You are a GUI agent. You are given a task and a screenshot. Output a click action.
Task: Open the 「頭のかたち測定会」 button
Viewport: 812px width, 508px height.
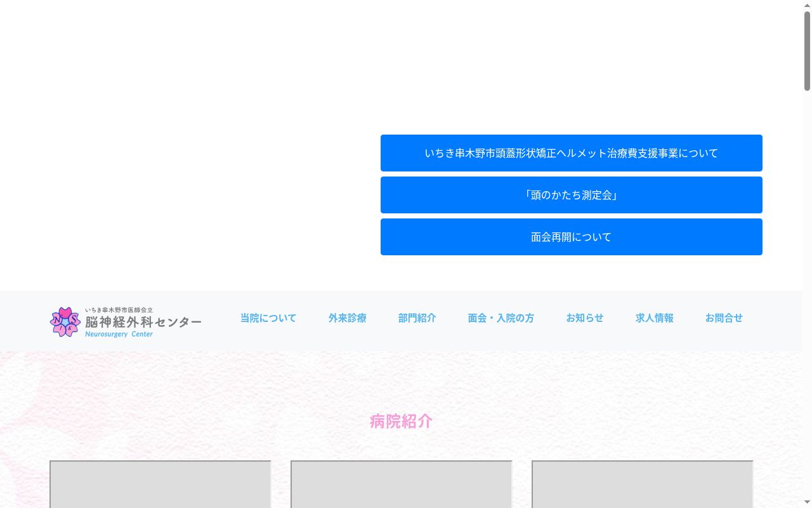(x=572, y=195)
